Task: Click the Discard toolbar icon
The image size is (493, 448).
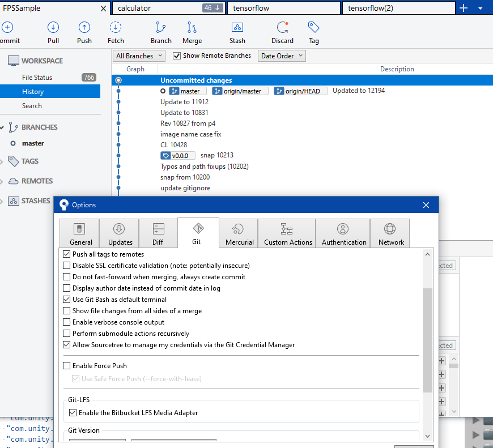Action: tap(282, 27)
